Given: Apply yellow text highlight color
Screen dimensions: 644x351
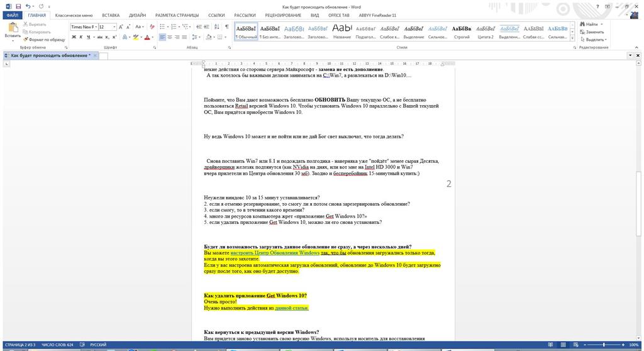Looking at the screenshot, I should (136, 37).
